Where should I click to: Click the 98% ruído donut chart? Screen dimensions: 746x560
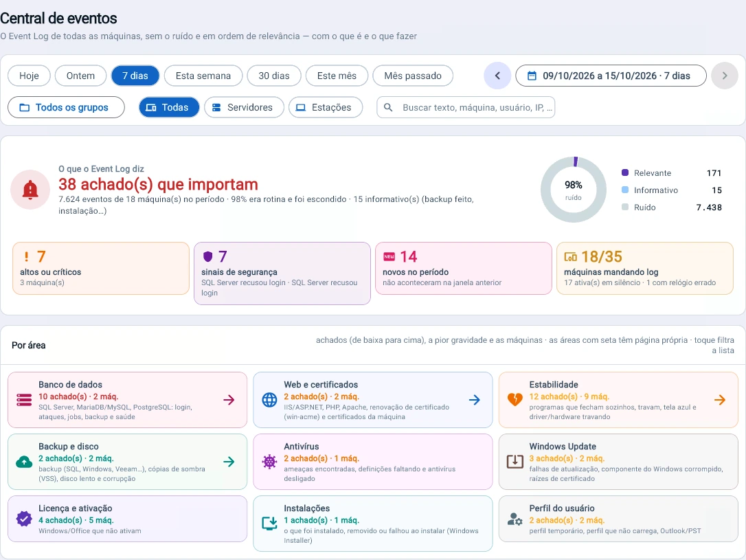click(574, 190)
